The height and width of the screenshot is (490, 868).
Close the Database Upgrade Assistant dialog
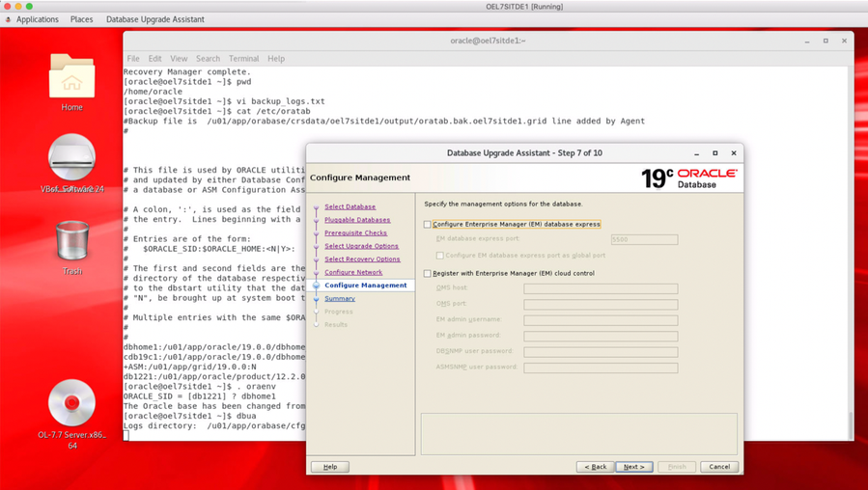734,153
